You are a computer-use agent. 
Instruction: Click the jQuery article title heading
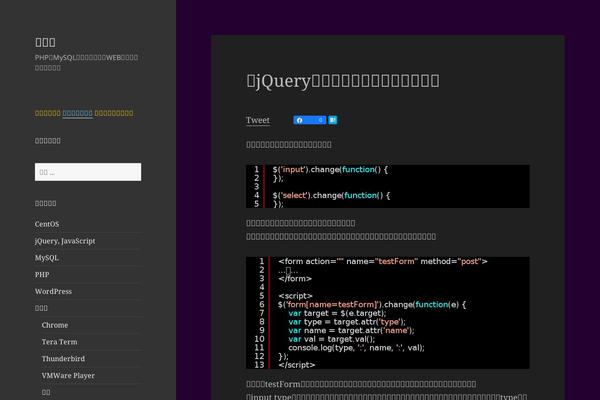click(x=343, y=81)
